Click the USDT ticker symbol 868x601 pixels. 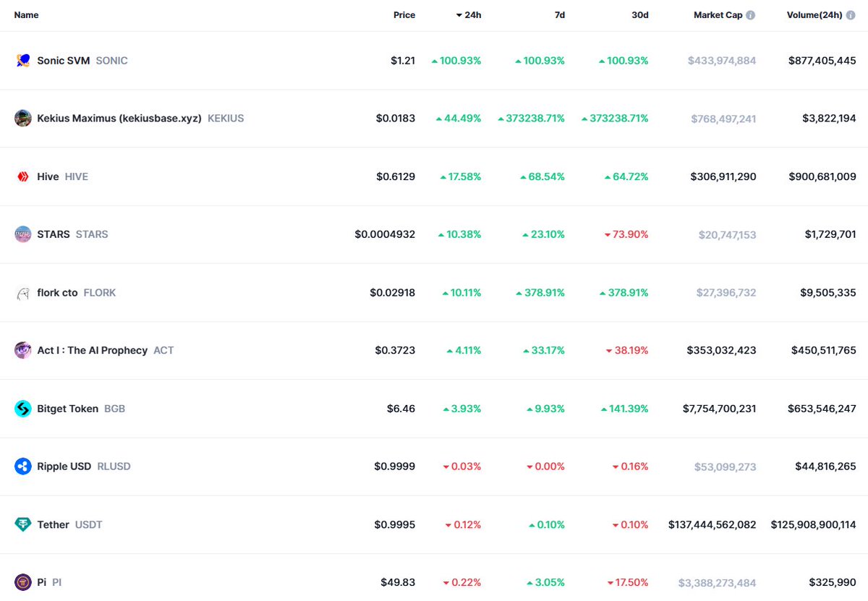coord(89,524)
